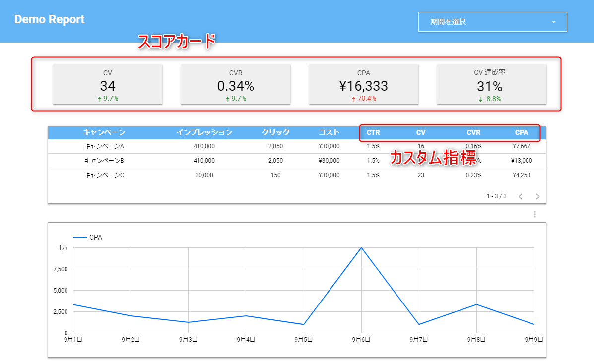Click the CVR column header in table
Viewport: 594px width, 364px height.
point(473,132)
